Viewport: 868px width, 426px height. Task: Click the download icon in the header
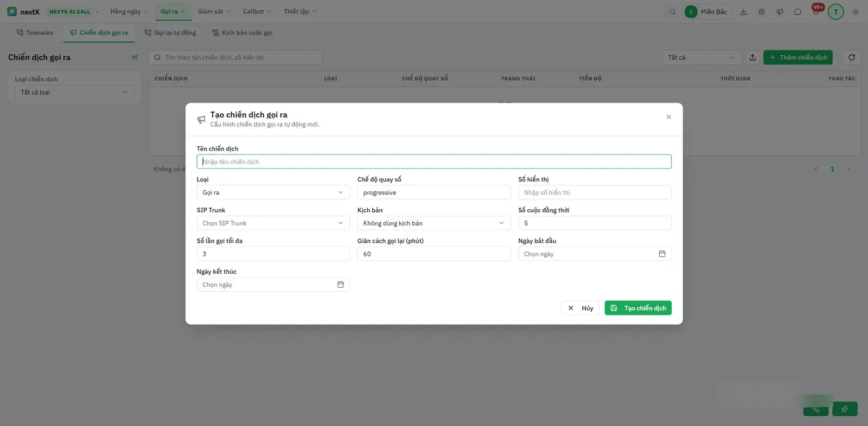click(x=744, y=12)
